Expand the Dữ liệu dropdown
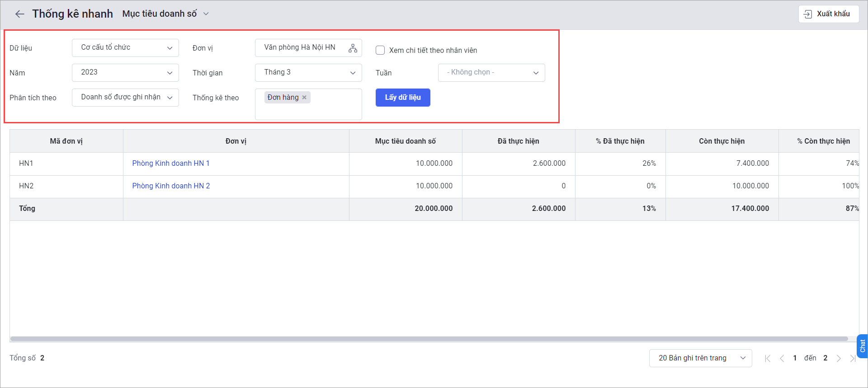This screenshot has height=388, width=868. pos(125,48)
